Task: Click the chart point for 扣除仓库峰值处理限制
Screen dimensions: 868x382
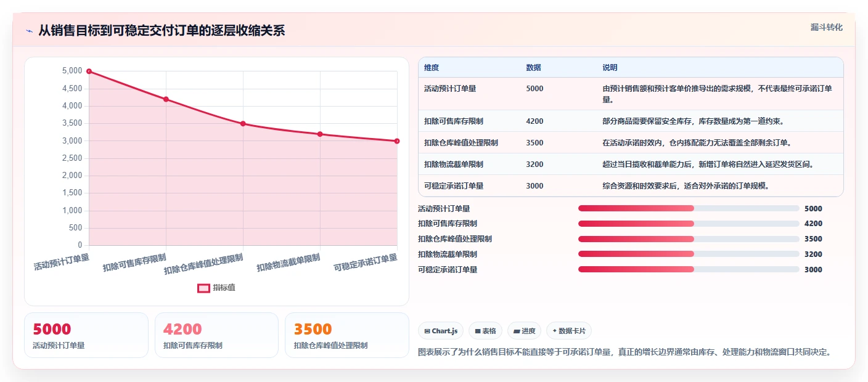Action: pos(243,124)
